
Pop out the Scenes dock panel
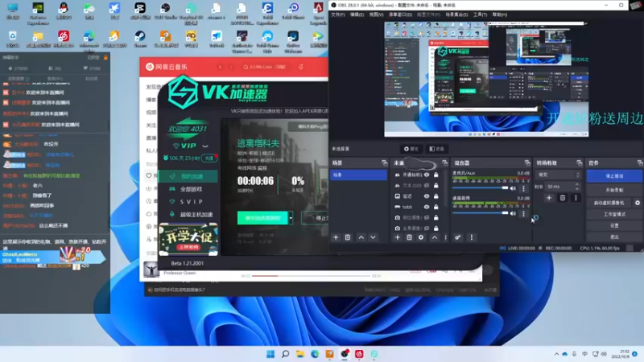click(x=384, y=163)
